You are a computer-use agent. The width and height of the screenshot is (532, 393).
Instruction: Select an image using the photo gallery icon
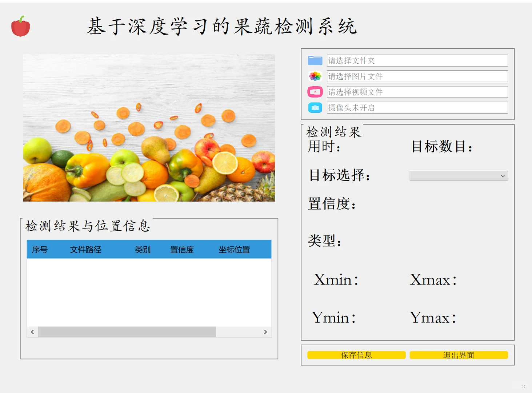click(x=315, y=76)
